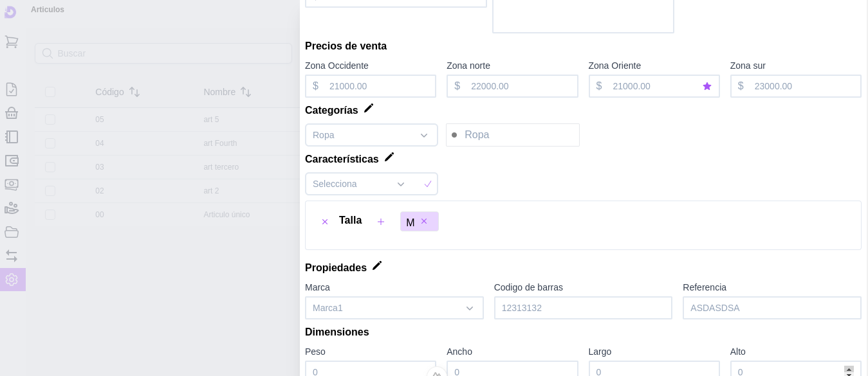This screenshot has width=868, height=376.
Task: Increment the Alto value stepper
Action: click(849, 369)
